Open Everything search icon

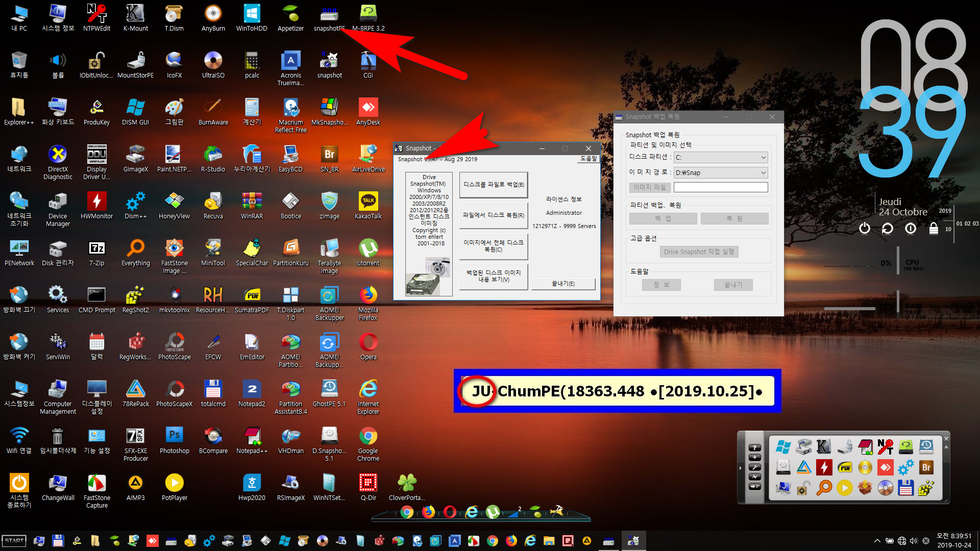click(135, 252)
